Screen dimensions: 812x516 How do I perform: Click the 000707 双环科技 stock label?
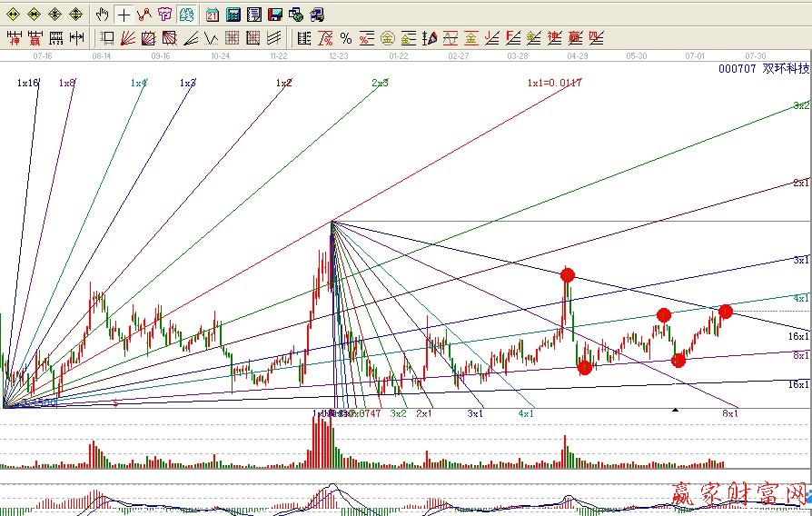[763, 68]
